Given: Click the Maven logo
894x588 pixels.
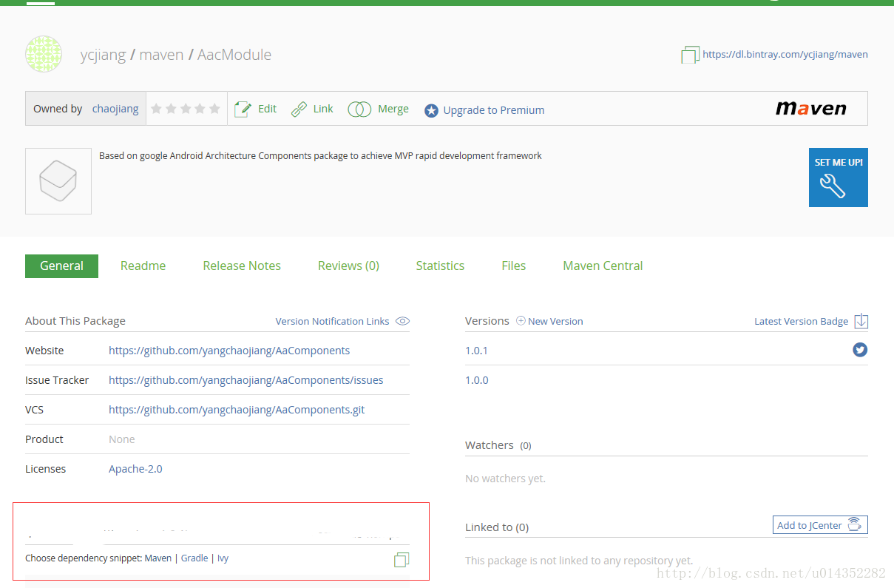Looking at the screenshot, I should click(811, 109).
